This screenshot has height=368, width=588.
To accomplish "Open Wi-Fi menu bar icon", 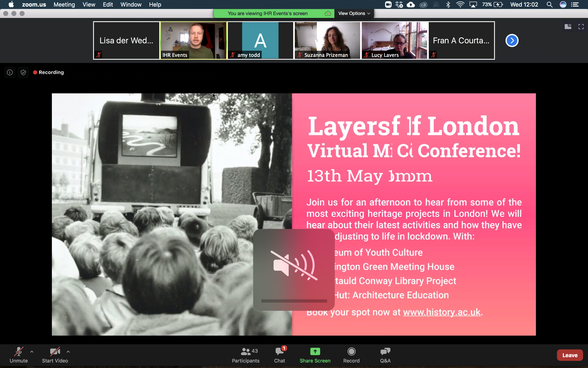I will pyautogui.click(x=460, y=4).
